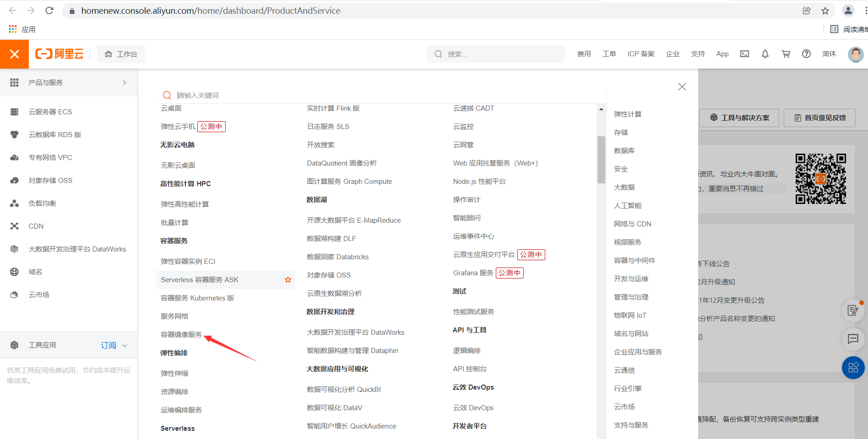
Task: Share page via browser share icon
Action: tap(807, 11)
